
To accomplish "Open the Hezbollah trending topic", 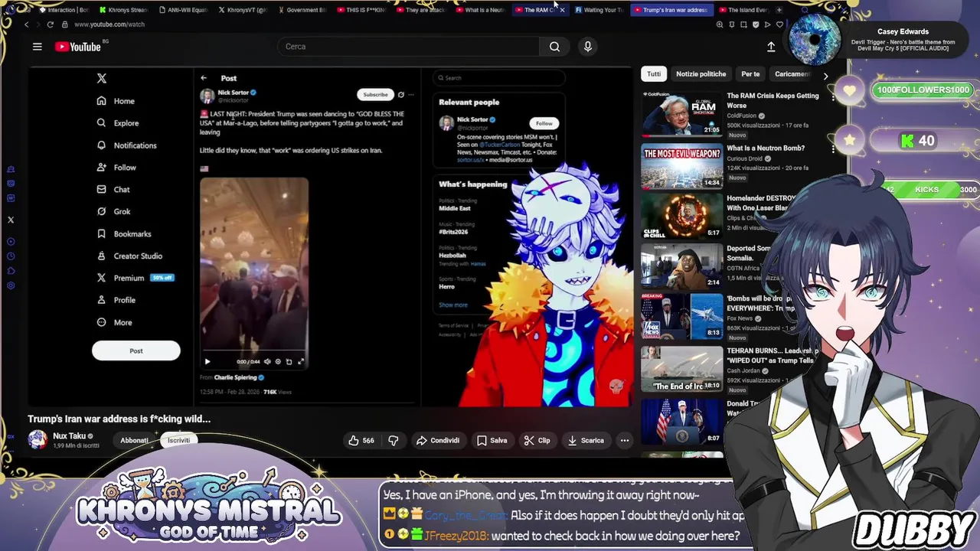I will (452, 256).
